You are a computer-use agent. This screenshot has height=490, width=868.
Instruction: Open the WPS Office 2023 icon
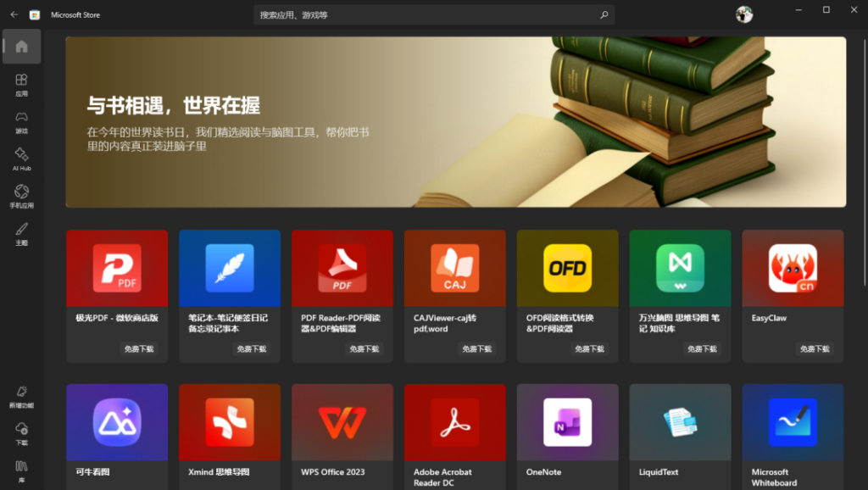(342, 422)
